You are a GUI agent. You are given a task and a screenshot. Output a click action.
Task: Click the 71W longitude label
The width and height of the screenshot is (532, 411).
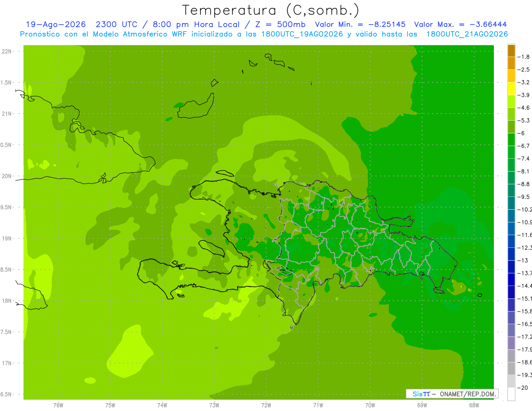pos(318,405)
